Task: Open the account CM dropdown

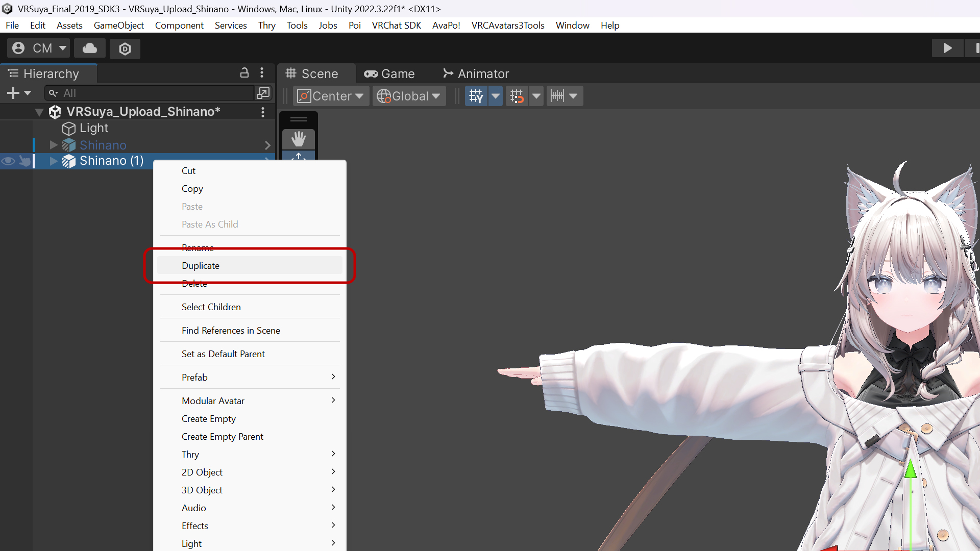Action: click(39, 48)
